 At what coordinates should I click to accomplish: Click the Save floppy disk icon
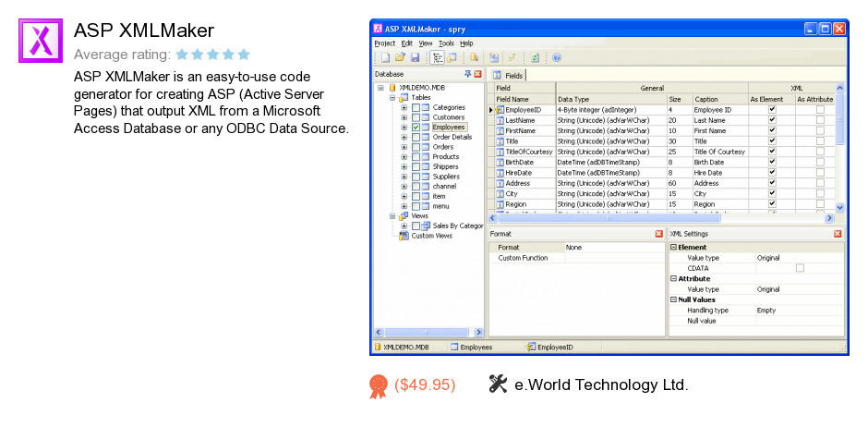(x=415, y=57)
